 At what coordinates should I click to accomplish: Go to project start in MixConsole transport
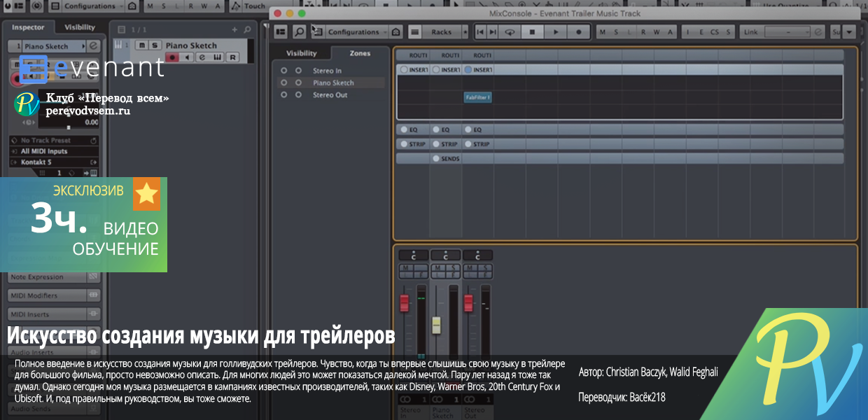pos(480,31)
